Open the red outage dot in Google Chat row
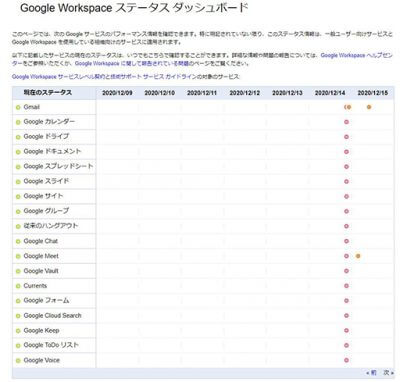400x382 pixels. (346, 241)
